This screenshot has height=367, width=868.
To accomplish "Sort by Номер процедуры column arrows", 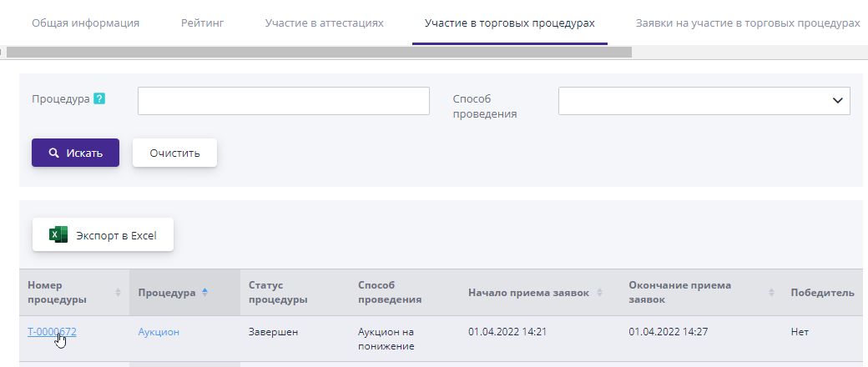I will [x=118, y=293].
